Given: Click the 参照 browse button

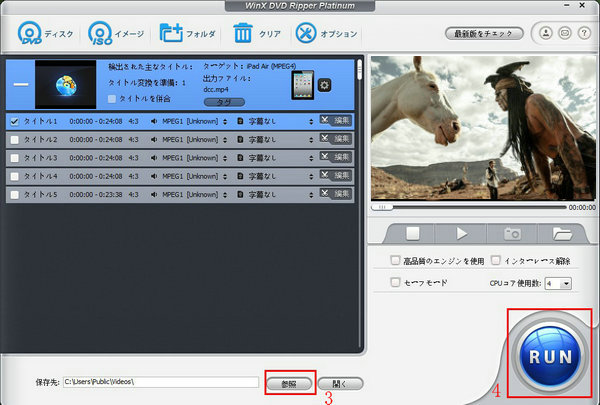Looking at the screenshot, I should (x=289, y=384).
